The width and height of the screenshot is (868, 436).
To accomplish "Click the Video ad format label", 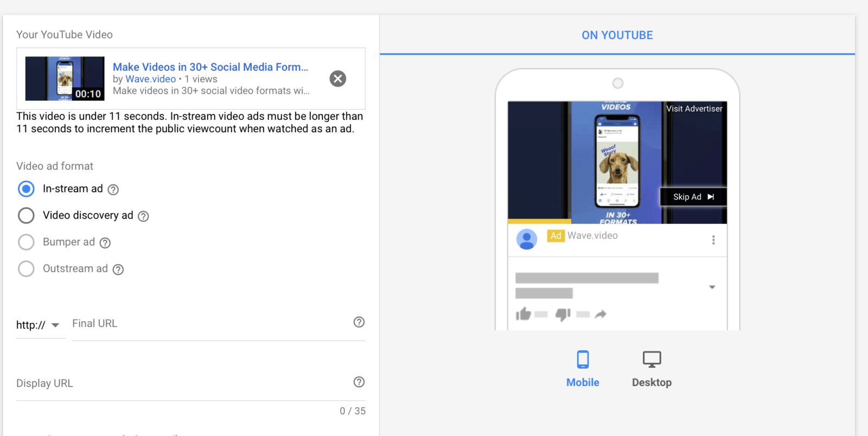I will (x=55, y=166).
